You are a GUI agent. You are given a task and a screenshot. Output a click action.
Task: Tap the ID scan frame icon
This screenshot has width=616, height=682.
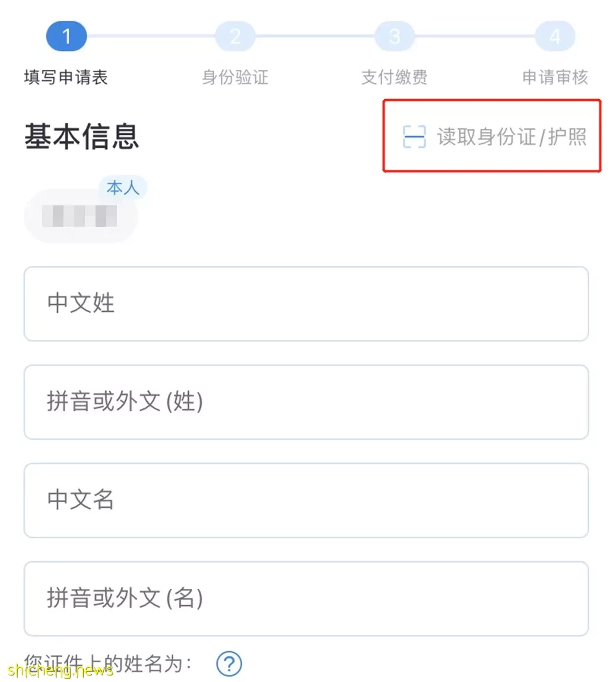tap(414, 136)
